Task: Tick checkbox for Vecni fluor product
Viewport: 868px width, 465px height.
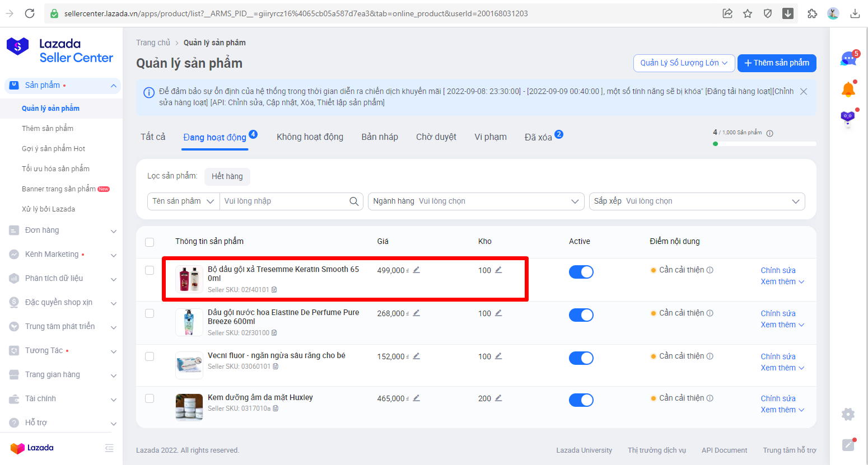Action: pyautogui.click(x=150, y=356)
